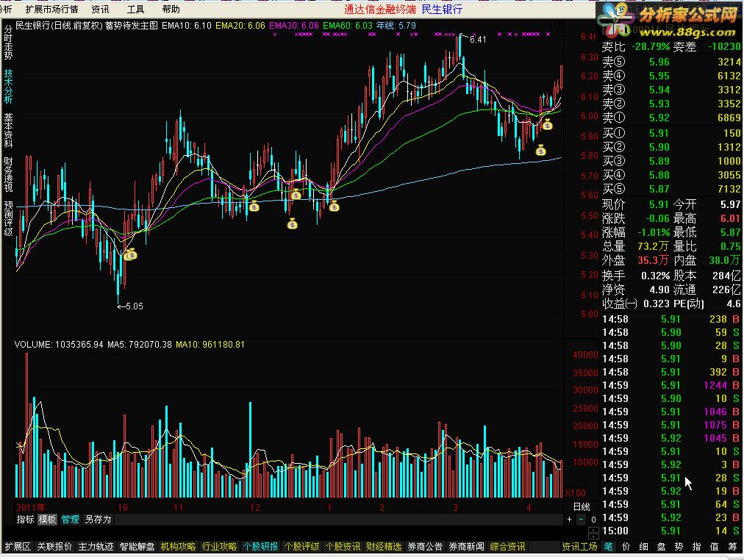Screen dimensions: 744x560
Task: Click the 卖⑤ ask row priced 5.96
Action: point(671,62)
